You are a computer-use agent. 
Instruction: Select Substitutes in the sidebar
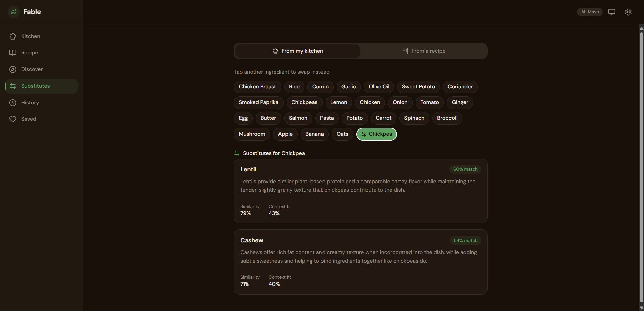click(x=42, y=86)
